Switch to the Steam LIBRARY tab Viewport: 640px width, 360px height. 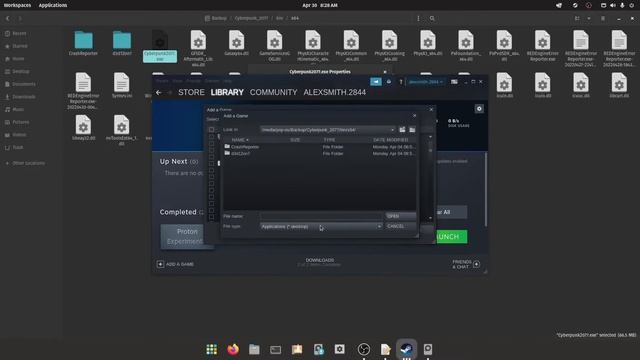(227, 93)
